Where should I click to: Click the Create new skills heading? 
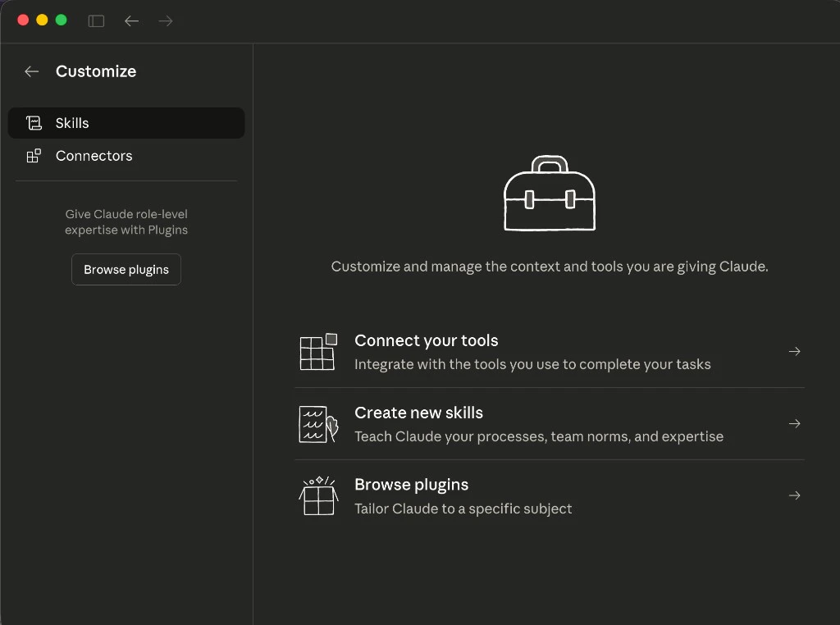click(418, 413)
